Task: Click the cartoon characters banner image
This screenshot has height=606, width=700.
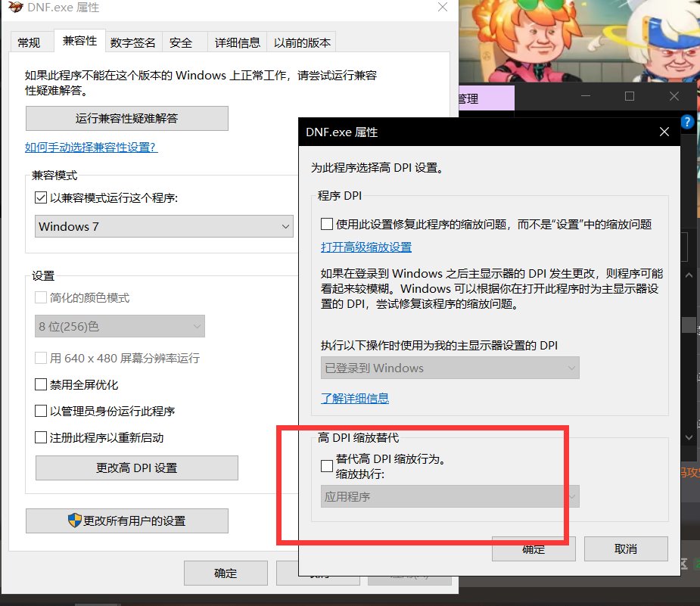Action: [579, 41]
